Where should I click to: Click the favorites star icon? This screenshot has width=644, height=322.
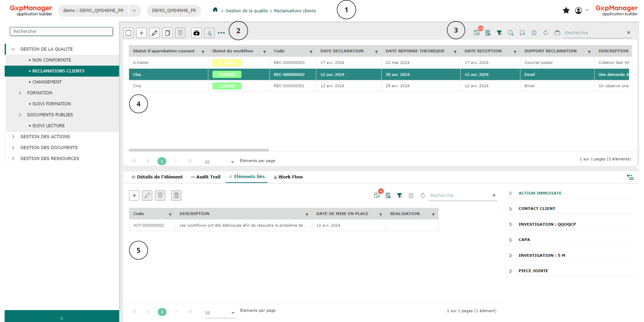(x=566, y=11)
